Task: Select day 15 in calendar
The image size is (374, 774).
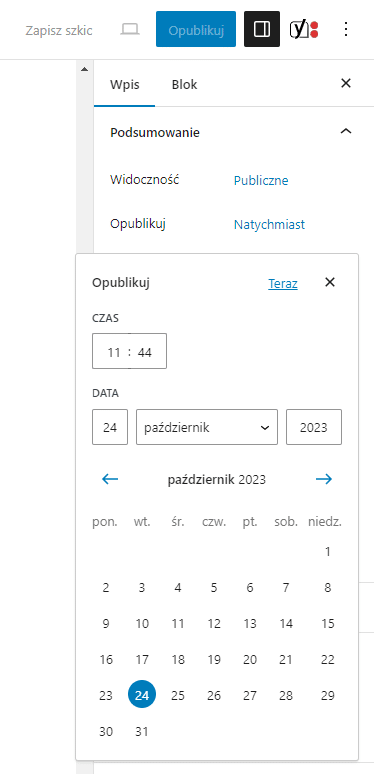Action: (328, 623)
